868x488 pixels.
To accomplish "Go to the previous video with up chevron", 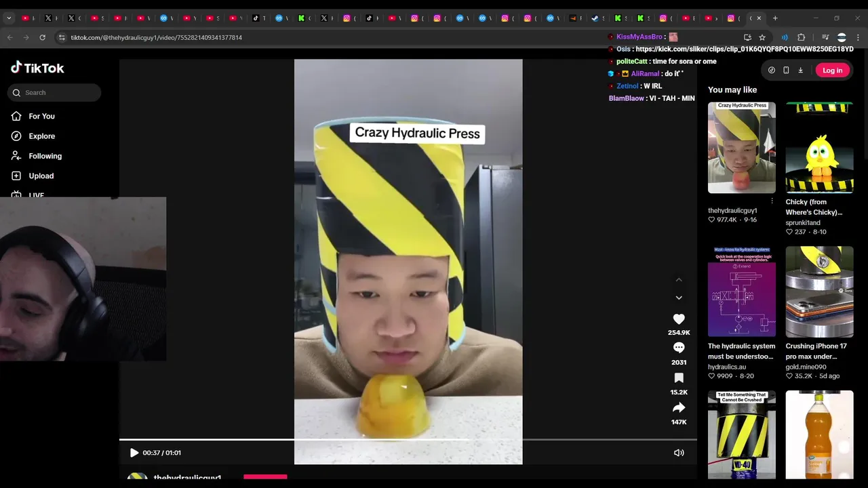I will tap(679, 279).
